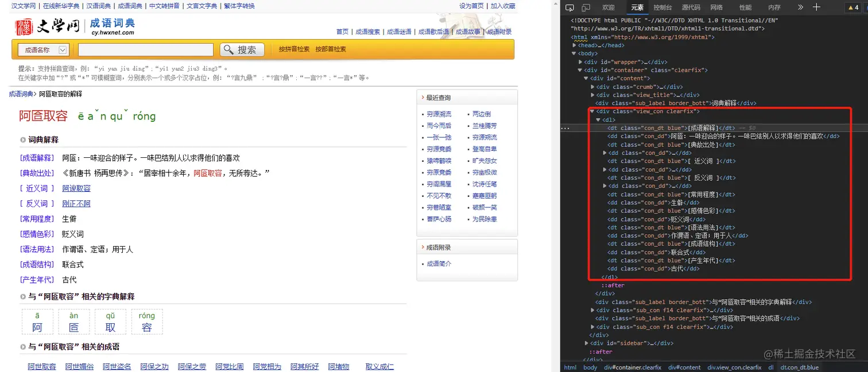The image size is (868, 372).
Task: Switch to the 元素 DevTools tab
Action: [x=637, y=7]
